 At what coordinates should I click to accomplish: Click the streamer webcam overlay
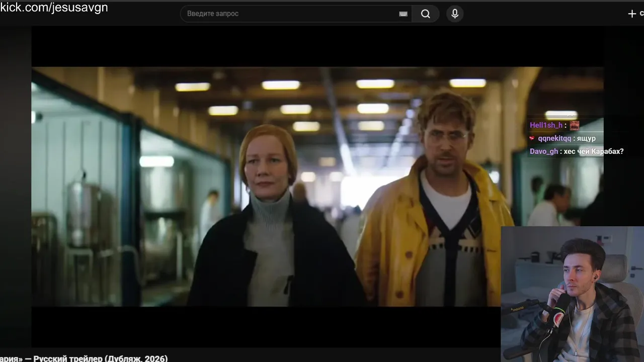click(573, 294)
